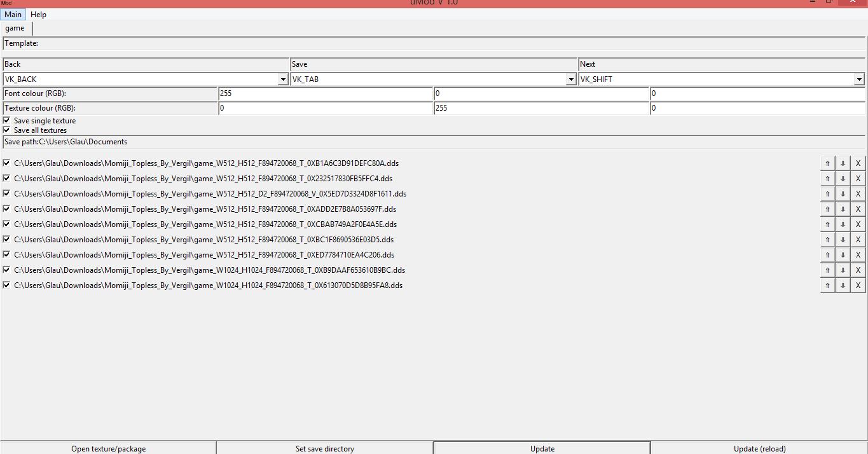Move up the texture ending in A053697F.dds
The width and height of the screenshot is (868, 454).
[827, 209]
